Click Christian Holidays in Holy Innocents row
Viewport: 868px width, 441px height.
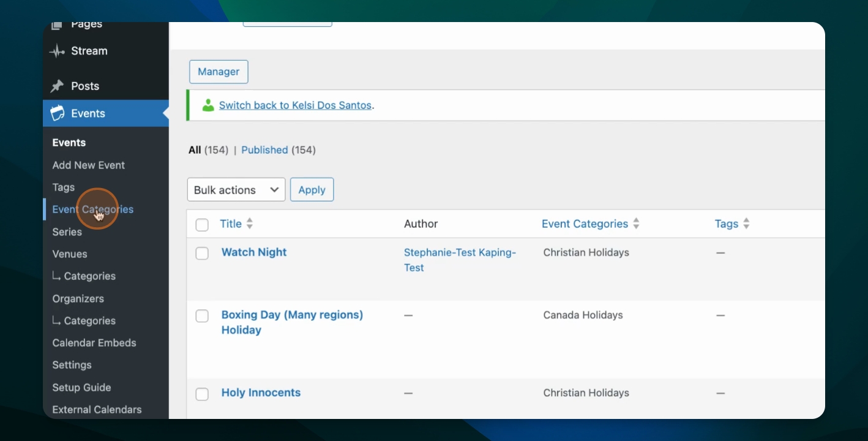click(586, 393)
